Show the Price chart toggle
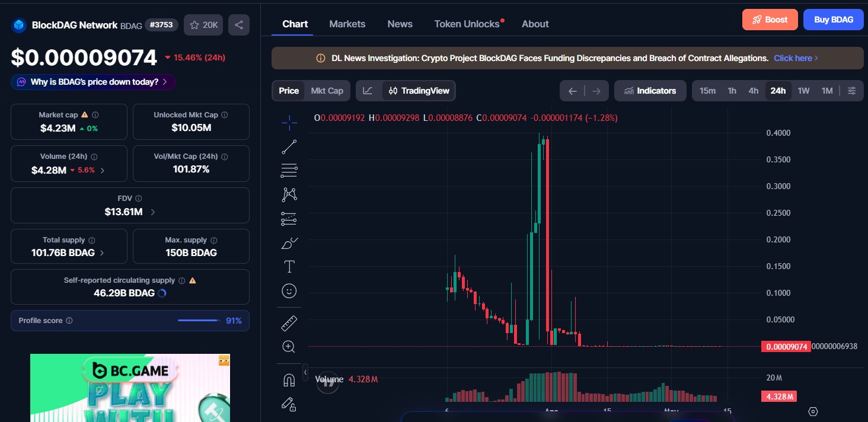 tap(289, 91)
